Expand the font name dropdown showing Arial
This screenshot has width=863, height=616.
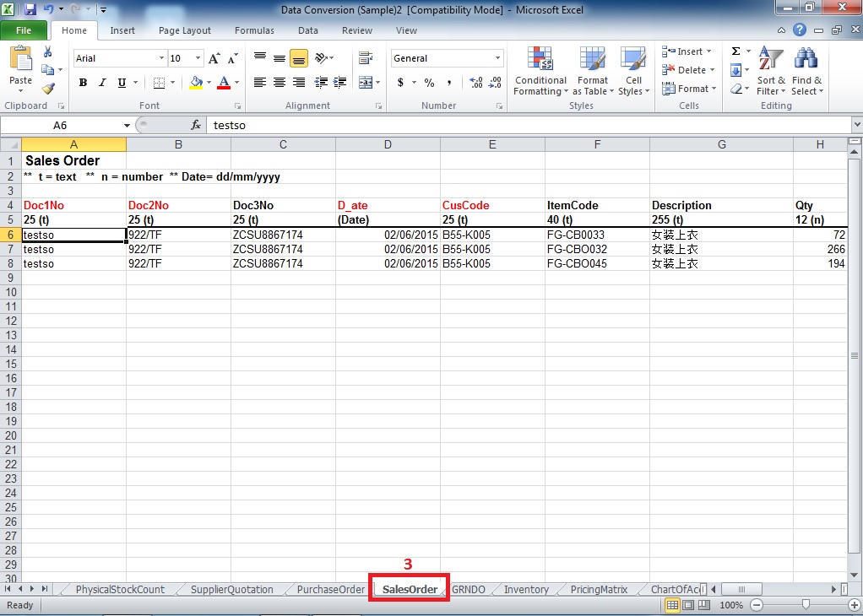point(161,58)
